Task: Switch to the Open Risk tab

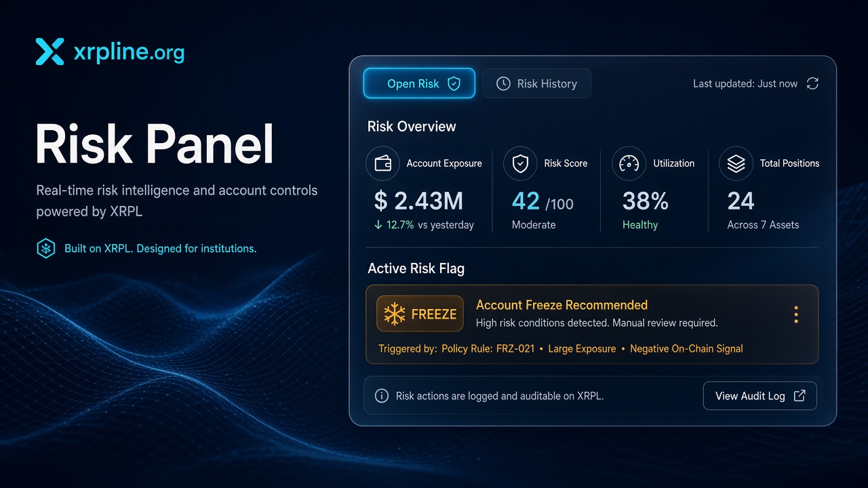Action: [419, 83]
